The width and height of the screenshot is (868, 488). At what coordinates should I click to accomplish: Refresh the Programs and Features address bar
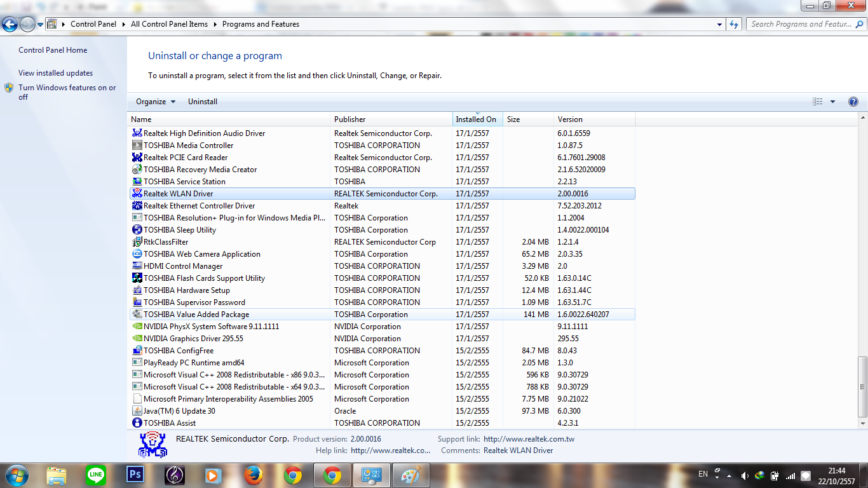[x=734, y=24]
